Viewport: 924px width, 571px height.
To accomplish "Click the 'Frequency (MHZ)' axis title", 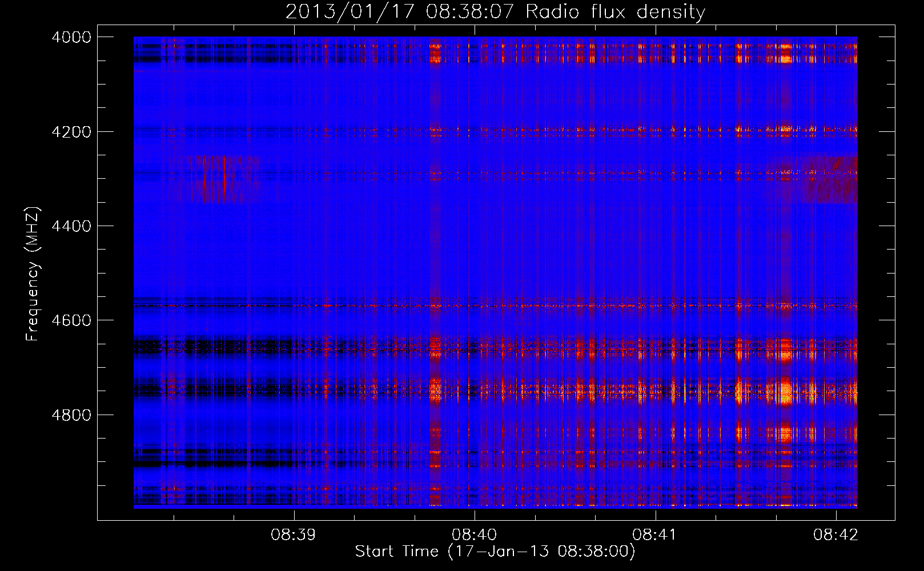I will click(x=33, y=274).
